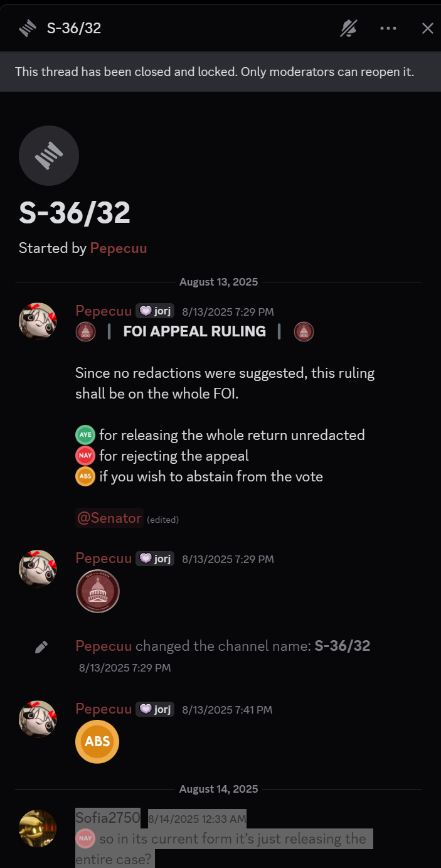Click the Sofia2750 username
The width and height of the screenshot is (441, 868).
(107, 817)
